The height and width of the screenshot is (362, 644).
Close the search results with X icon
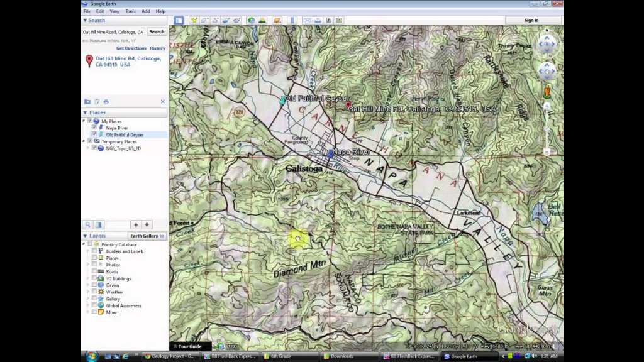tap(162, 101)
